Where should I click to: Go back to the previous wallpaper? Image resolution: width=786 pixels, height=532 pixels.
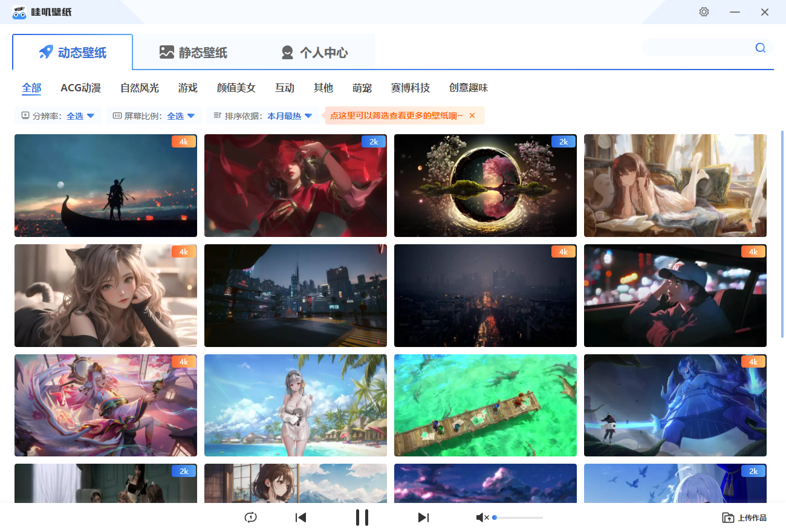pos(300,517)
